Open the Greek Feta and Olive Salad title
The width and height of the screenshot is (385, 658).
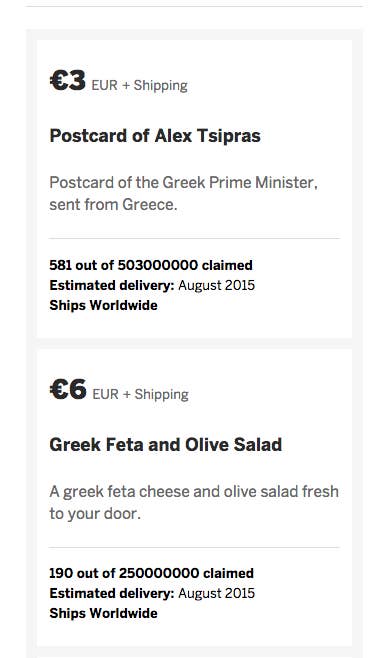pos(166,445)
